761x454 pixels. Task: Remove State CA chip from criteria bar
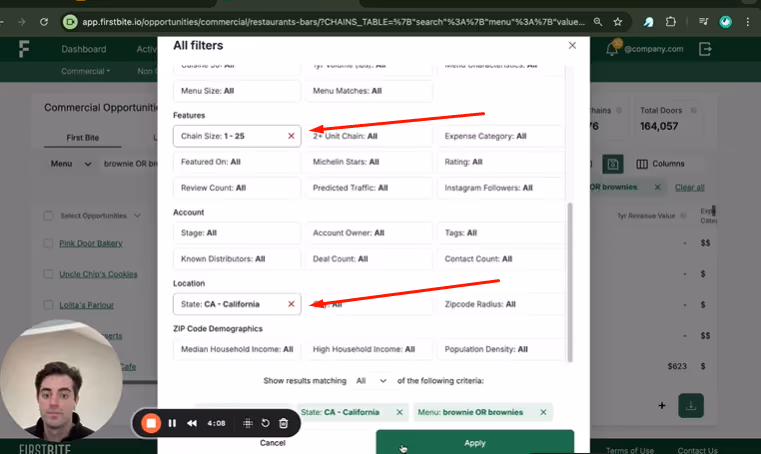(399, 412)
